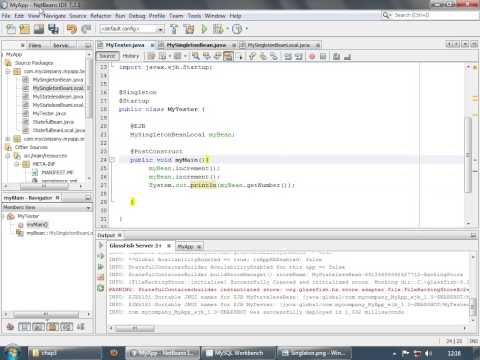Open the File menu
Screen dimensions: 480x360
(x=6, y=16)
